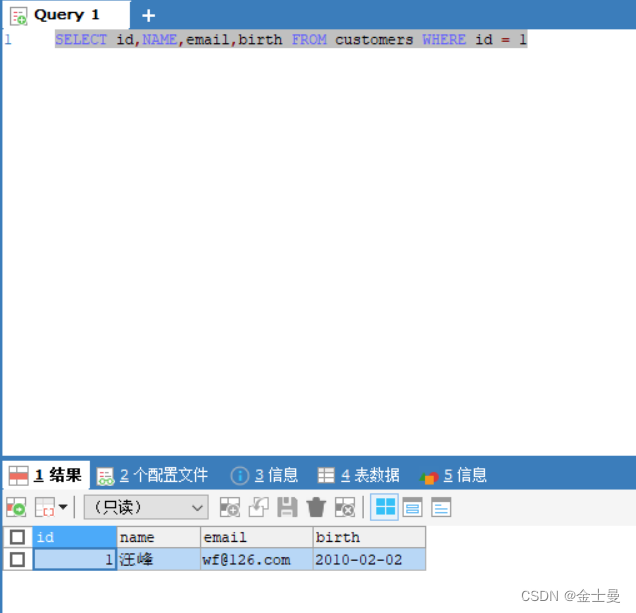Open the (只读) mode dropdown

146,507
